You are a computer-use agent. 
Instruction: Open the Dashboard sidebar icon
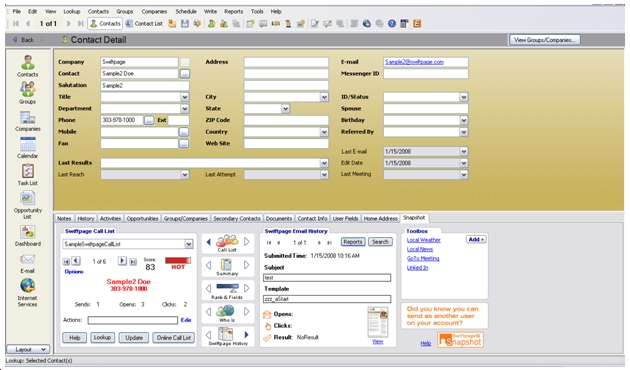point(27,235)
